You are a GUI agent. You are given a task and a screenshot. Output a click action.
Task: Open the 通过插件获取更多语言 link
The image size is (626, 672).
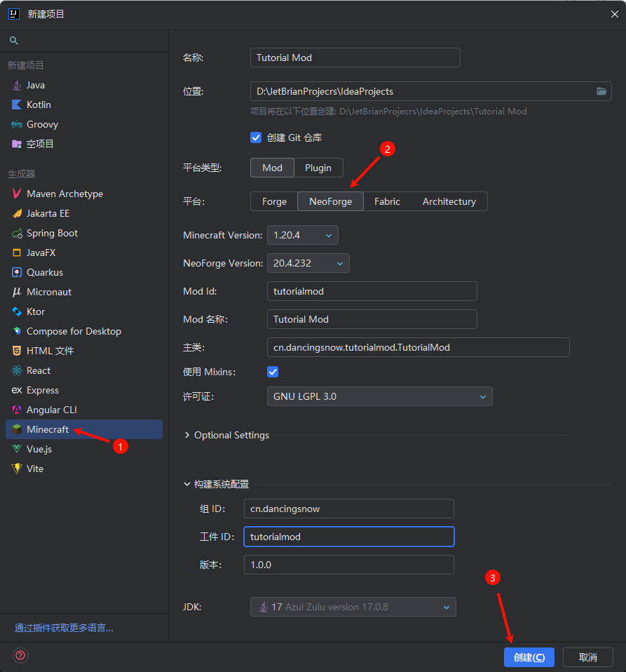click(64, 628)
